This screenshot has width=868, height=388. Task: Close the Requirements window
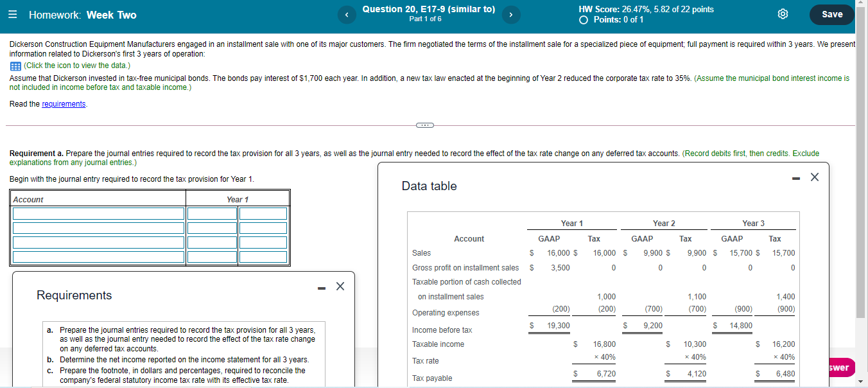point(340,287)
